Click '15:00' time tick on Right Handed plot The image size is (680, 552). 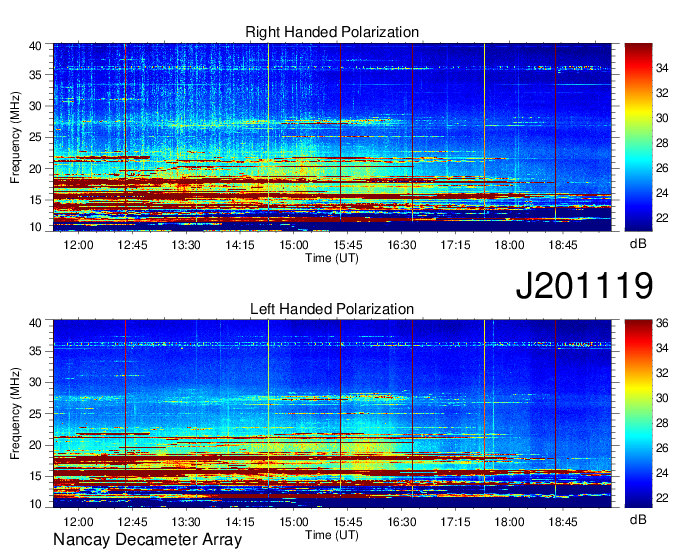[294, 245]
